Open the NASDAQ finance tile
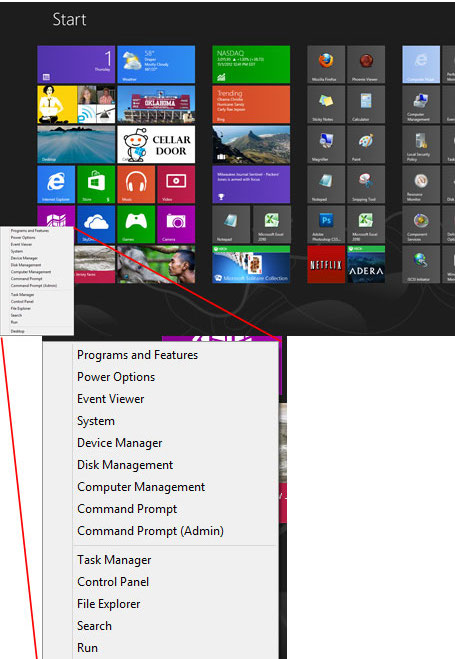 [x=251, y=64]
